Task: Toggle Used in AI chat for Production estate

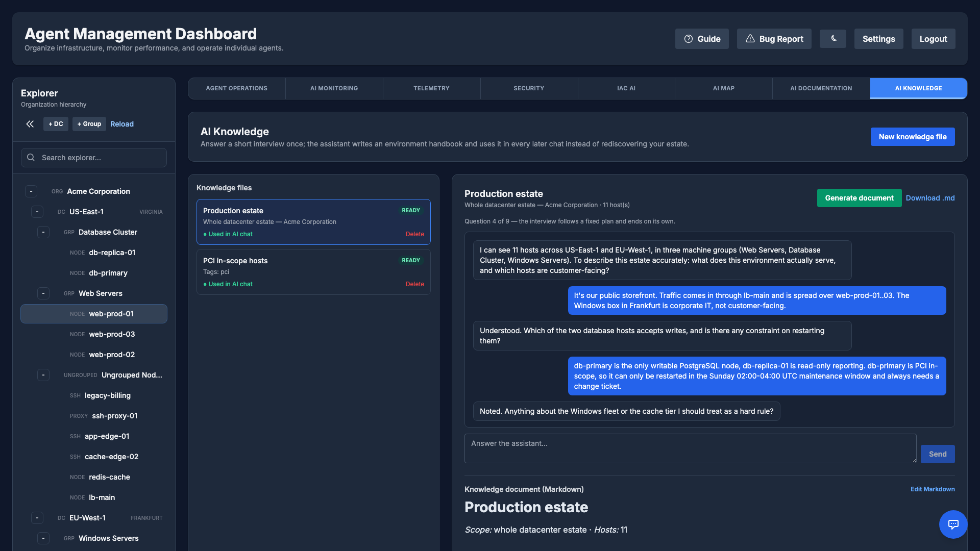Action: 228,234
